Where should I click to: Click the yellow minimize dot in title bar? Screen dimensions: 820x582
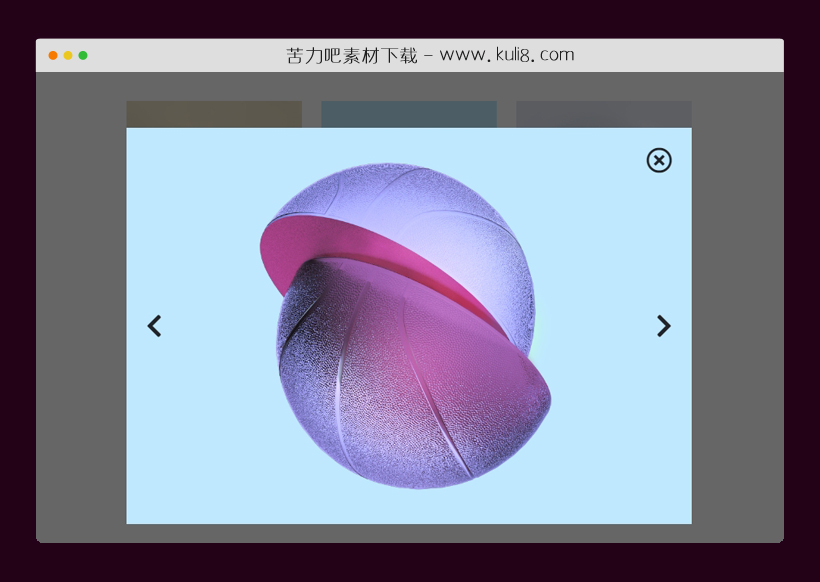click(x=68, y=56)
